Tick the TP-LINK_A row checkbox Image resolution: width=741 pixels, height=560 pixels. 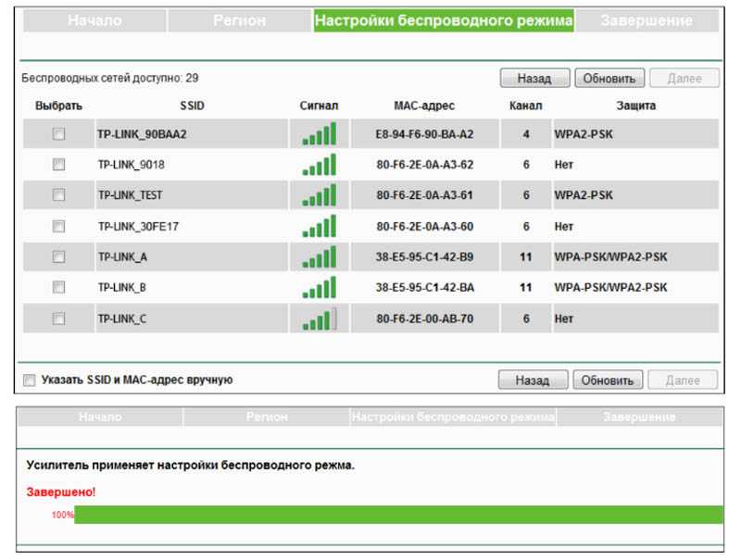coord(58,257)
